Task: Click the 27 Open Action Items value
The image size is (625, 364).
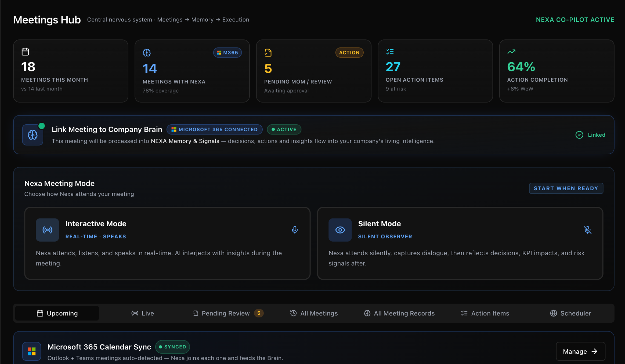Action: pos(393,67)
